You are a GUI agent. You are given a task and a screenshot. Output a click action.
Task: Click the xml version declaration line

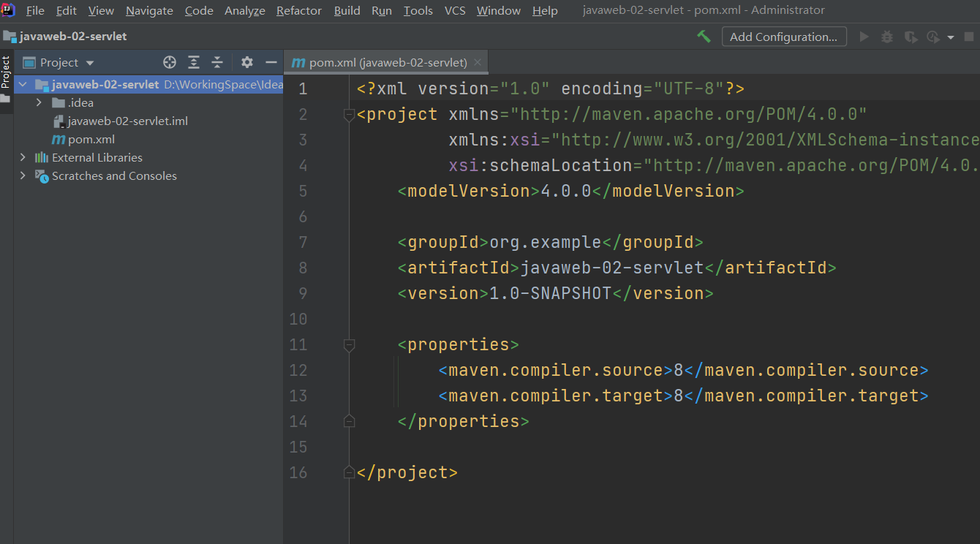(x=550, y=88)
